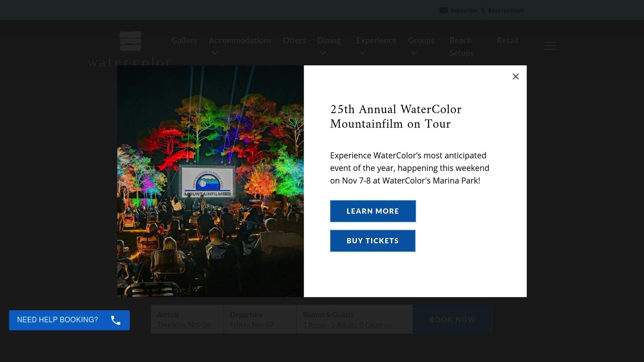The image size is (644, 362).
Task: Select the Arrival date field
Action: tap(187, 319)
